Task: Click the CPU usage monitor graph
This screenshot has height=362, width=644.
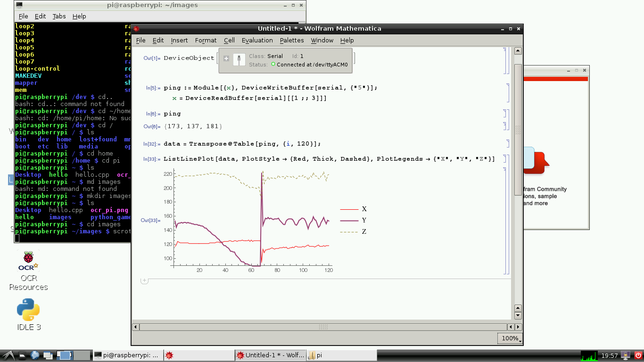Action: pyautogui.click(x=588, y=355)
